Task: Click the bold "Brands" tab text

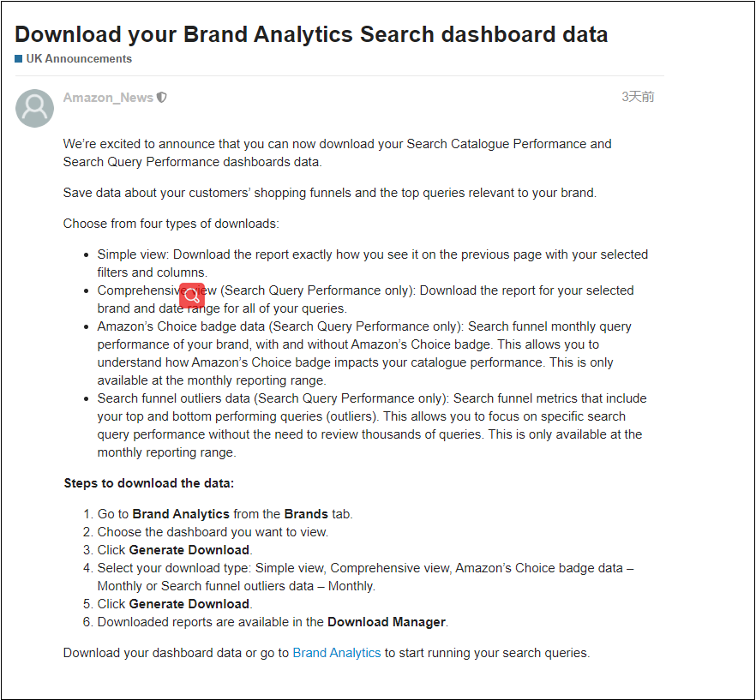Action: click(x=307, y=514)
